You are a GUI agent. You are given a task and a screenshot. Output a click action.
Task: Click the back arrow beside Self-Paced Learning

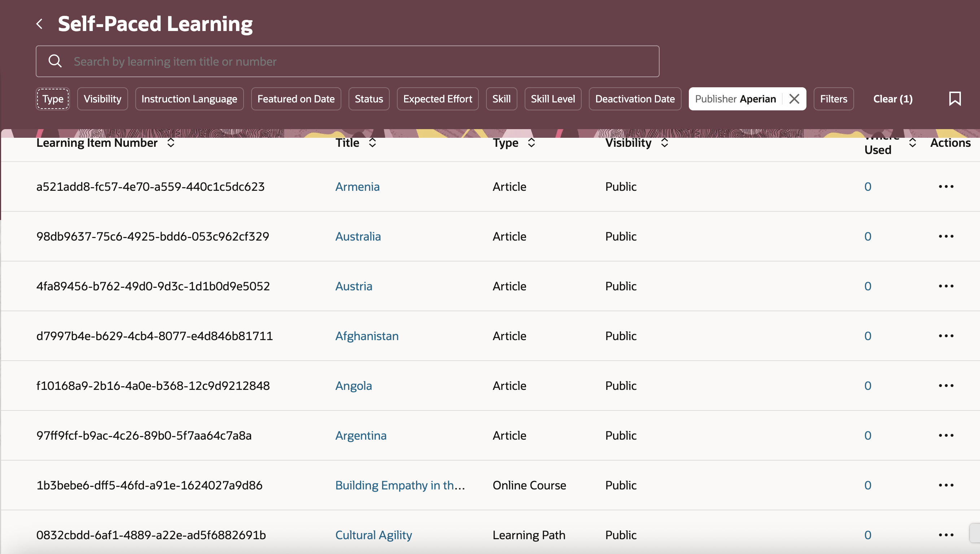[40, 24]
